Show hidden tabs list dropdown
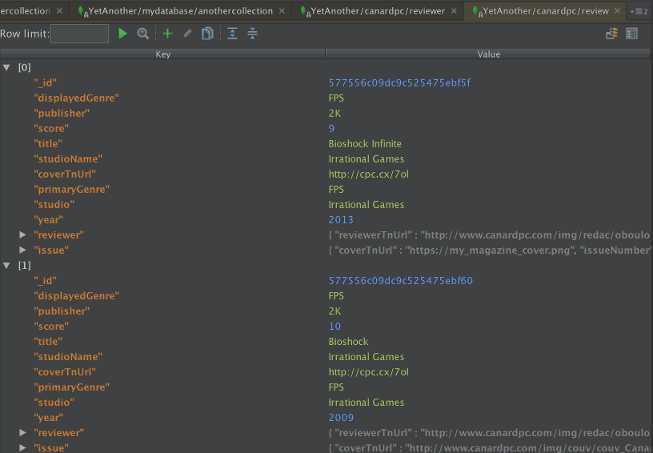 pos(639,12)
